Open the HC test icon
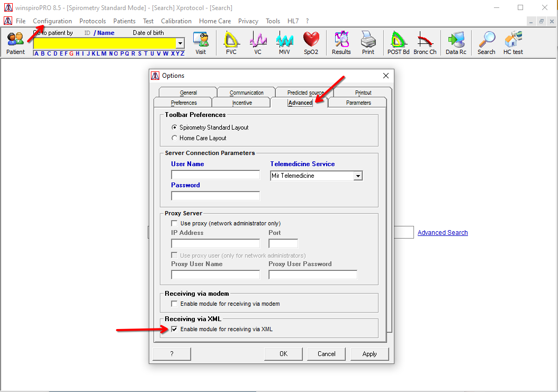Viewport: 558px width, 392px height. [513, 43]
